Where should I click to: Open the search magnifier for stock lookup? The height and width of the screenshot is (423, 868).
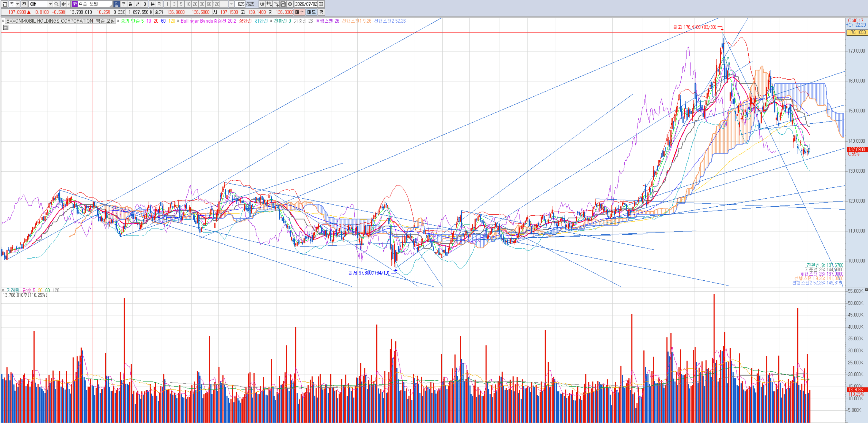(x=56, y=4)
